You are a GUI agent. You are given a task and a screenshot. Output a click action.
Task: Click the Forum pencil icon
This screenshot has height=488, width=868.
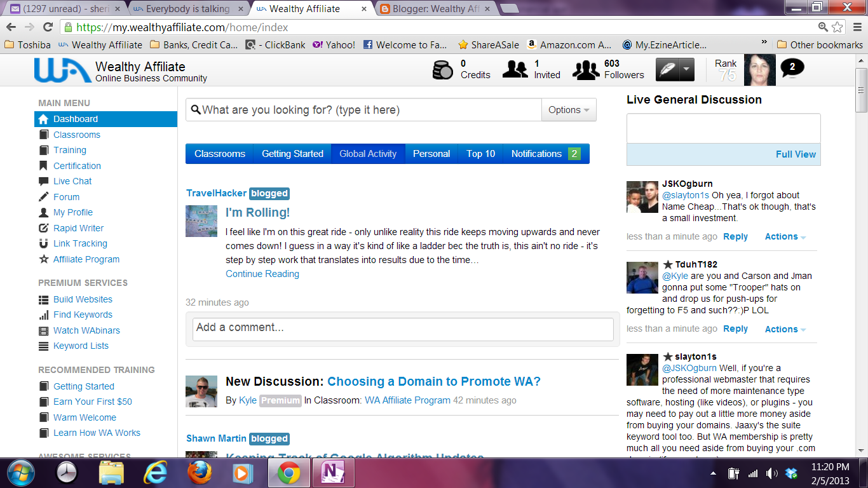[x=43, y=197]
